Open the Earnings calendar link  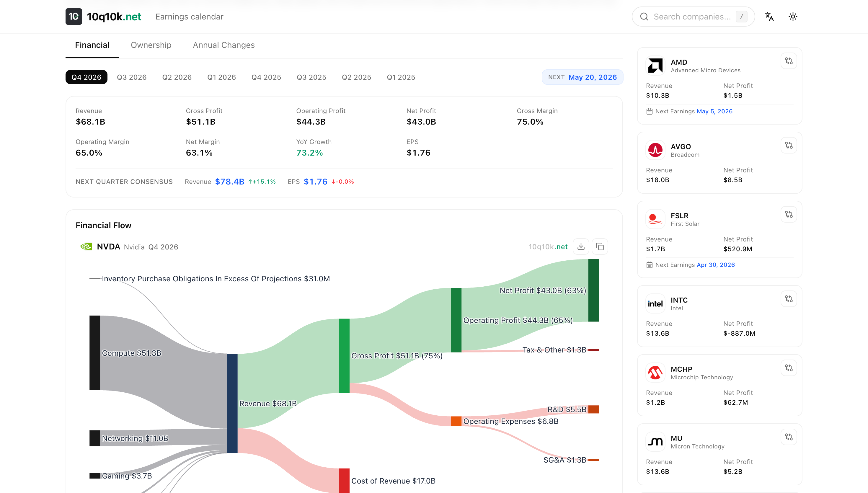point(189,17)
